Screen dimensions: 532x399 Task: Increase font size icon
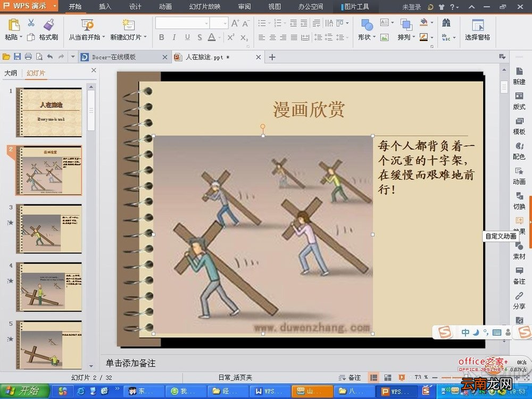[x=235, y=23]
